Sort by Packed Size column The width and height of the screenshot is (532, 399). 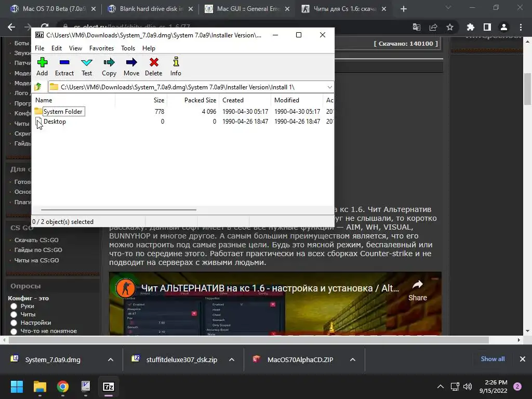click(x=193, y=100)
